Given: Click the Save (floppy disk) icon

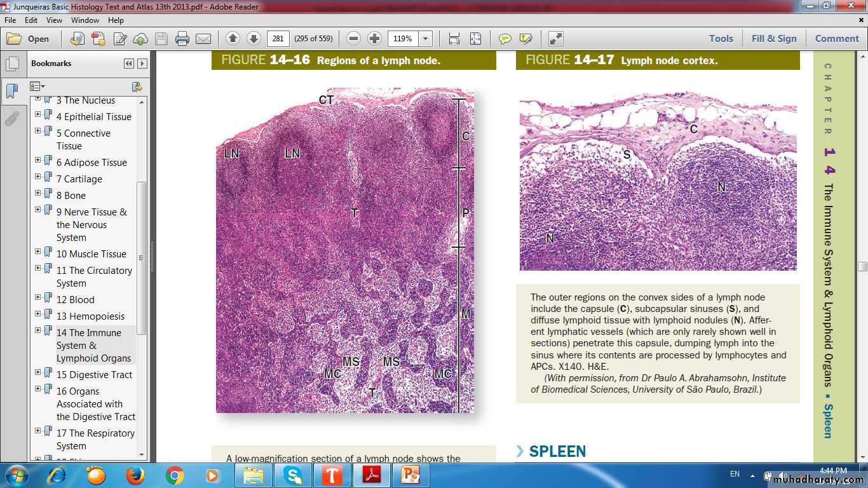Looking at the screenshot, I should click(161, 39).
